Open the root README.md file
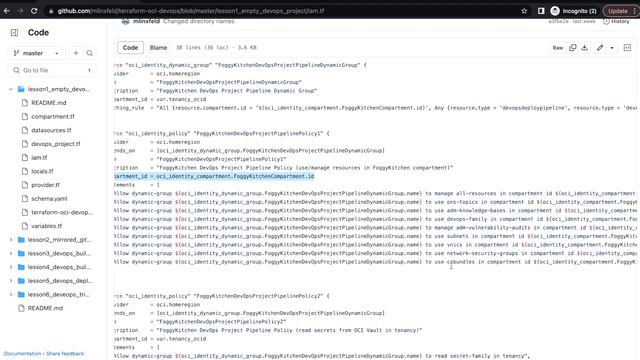The height and width of the screenshot is (360, 640). 45,308
